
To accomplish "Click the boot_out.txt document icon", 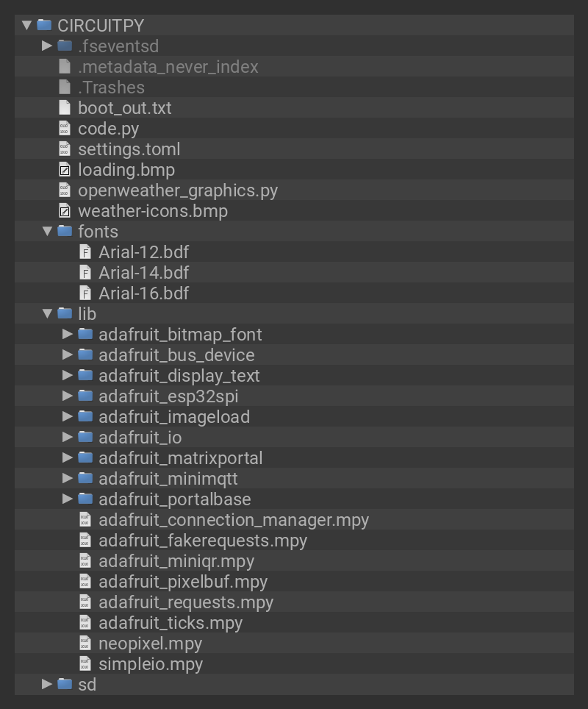I will point(65,108).
